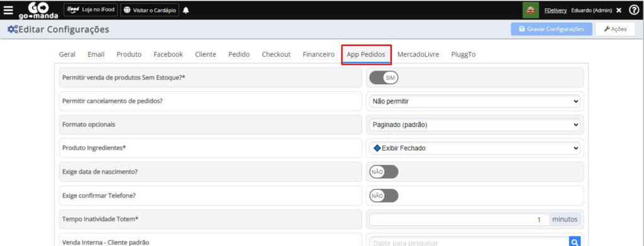Click Tempo Inatividade Totem minutes field
This screenshot has height=246, width=644.
[460, 220]
